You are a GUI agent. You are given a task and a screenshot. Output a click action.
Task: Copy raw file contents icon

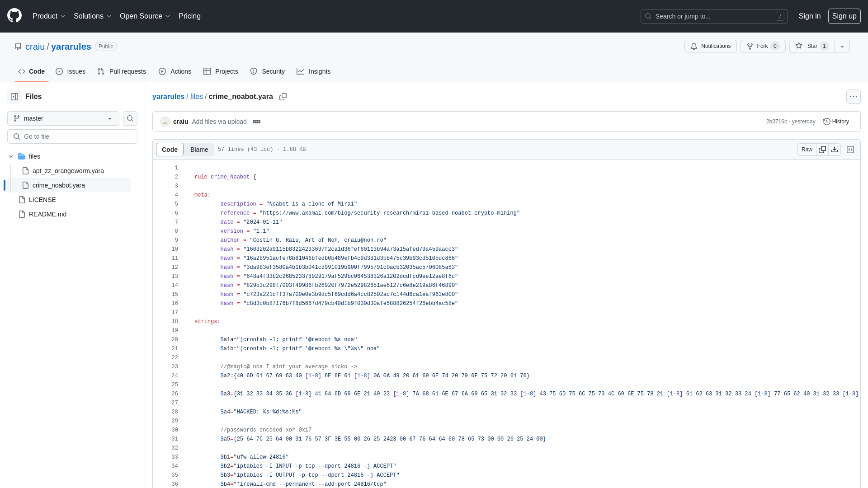(x=822, y=150)
